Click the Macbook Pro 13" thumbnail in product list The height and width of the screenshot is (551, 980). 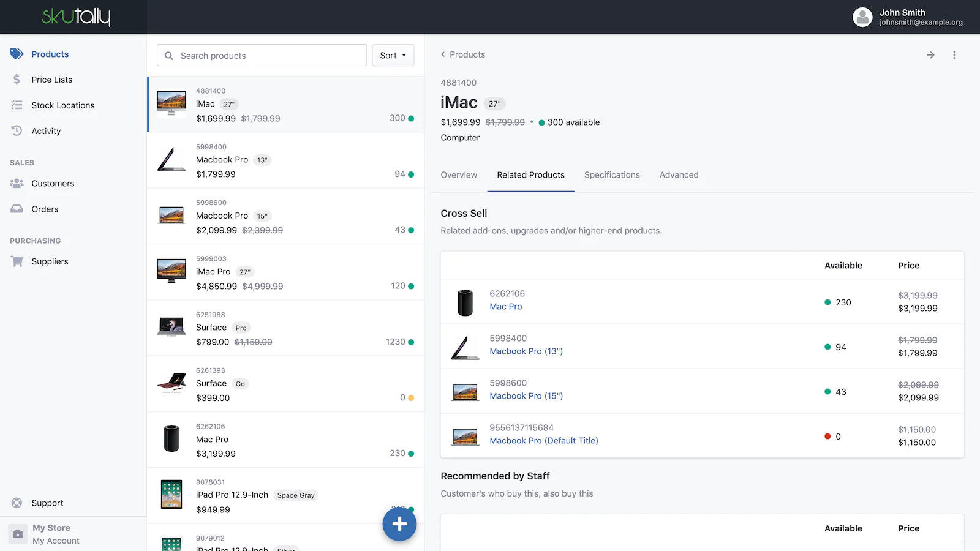coord(171,160)
